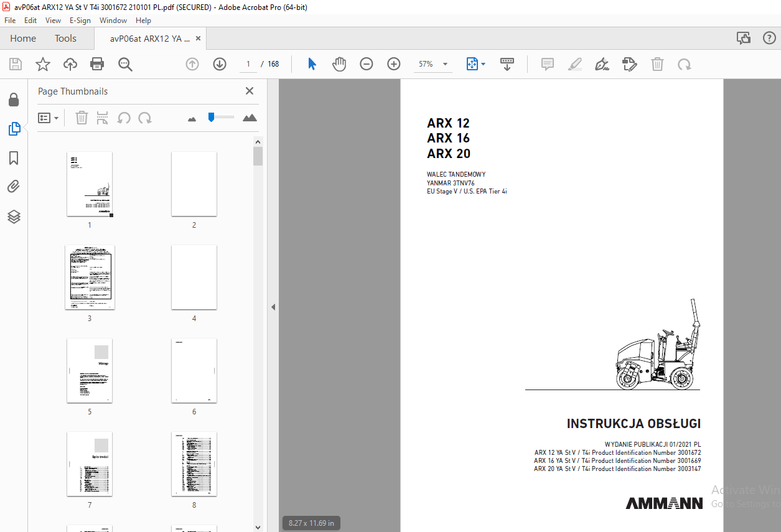The height and width of the screenshot is (532, 781).
Task: Collapse the navigation pane with arrow
Action: click(x=273, y=307)
